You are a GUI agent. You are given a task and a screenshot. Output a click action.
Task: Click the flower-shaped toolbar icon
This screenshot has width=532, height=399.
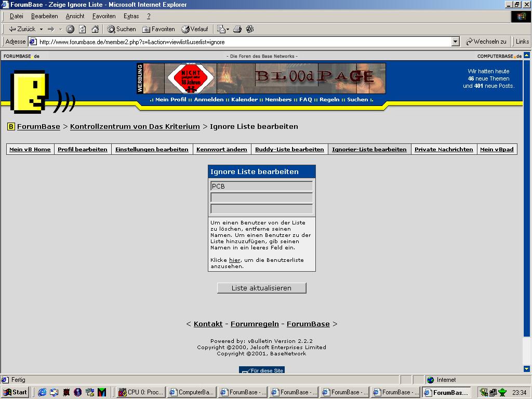[x=250, y=29]
